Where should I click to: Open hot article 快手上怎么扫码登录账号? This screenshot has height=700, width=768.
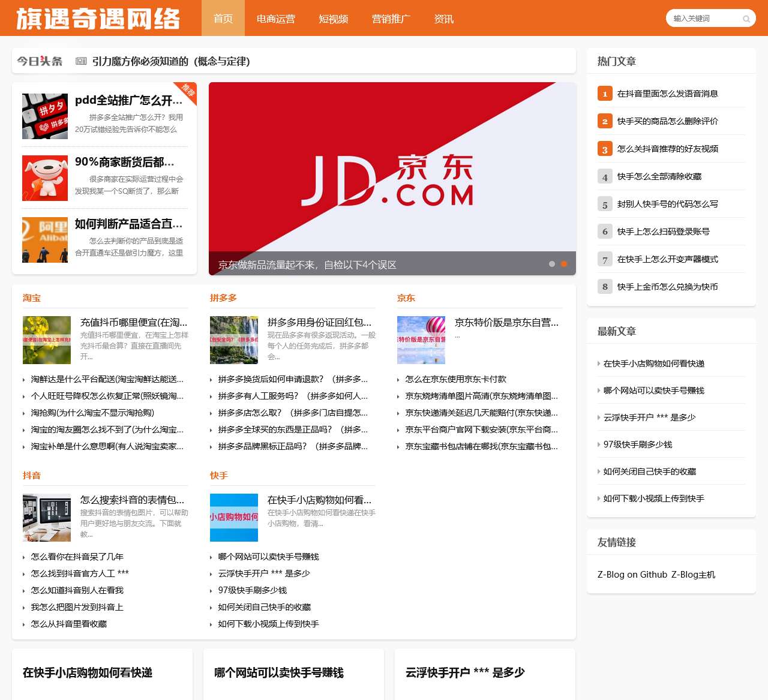point(664,232)
